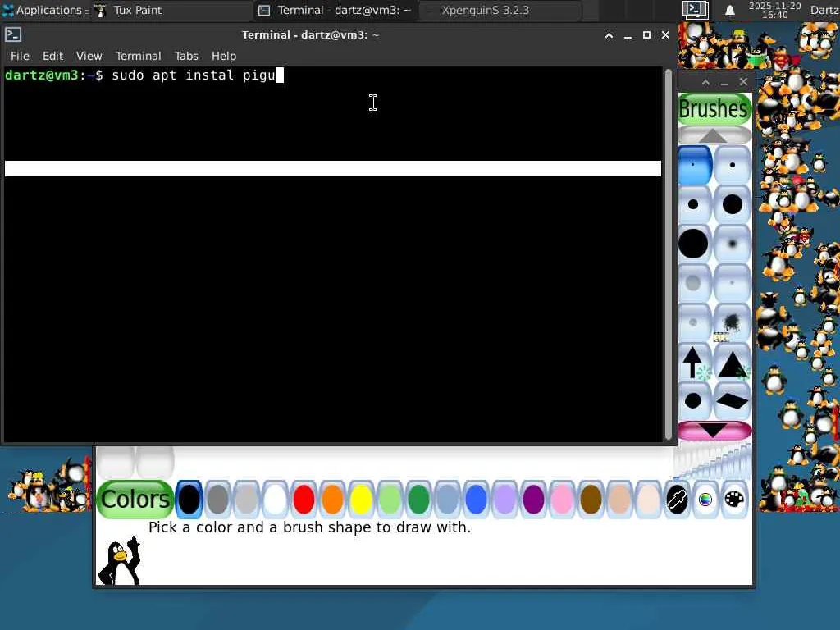840x630 pixels.
Task: Select the red color swatch
Action: point(304,500)
